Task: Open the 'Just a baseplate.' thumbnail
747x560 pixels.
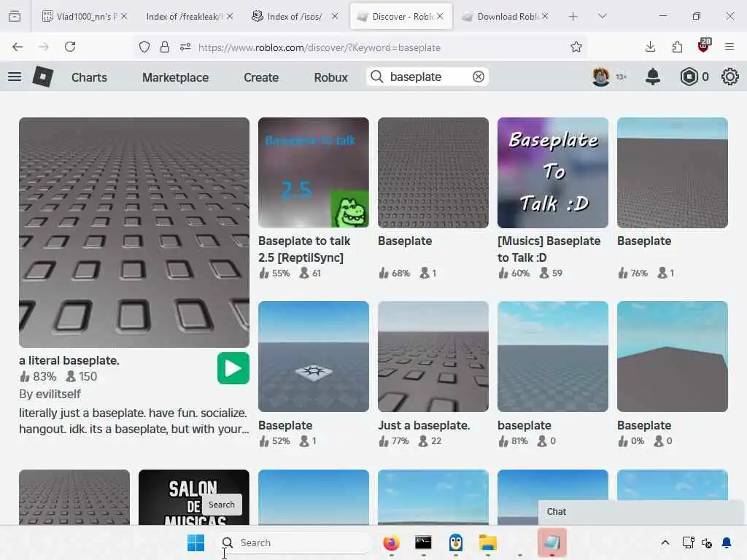Action: [x=433, y=356]
